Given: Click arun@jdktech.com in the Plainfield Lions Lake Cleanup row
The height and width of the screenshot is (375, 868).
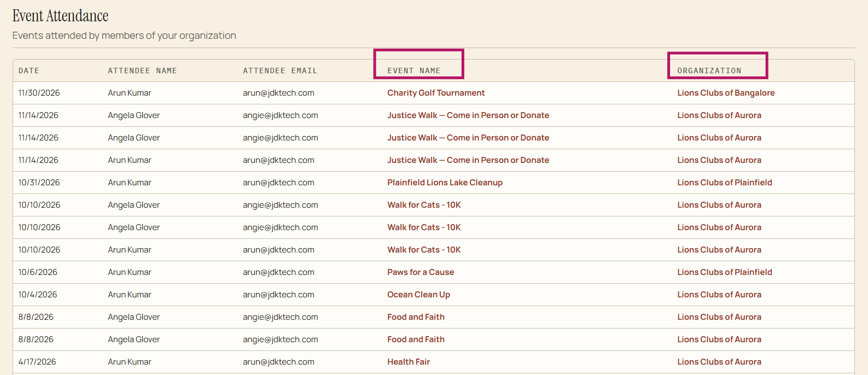Looking at the screenshot, I should (278, 183).
